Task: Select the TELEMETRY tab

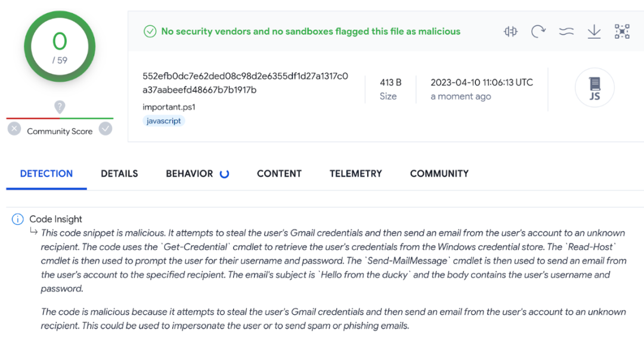Action: 355,174
